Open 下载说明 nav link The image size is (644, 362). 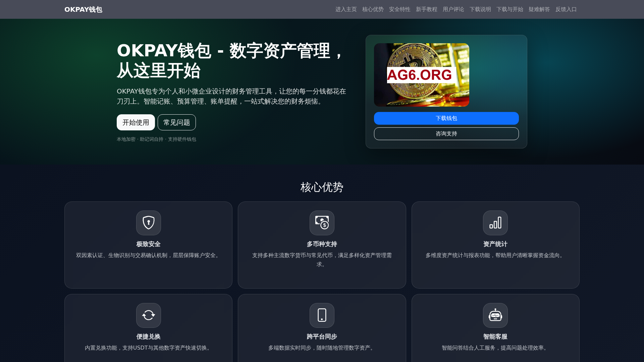[x=480, y=9]
